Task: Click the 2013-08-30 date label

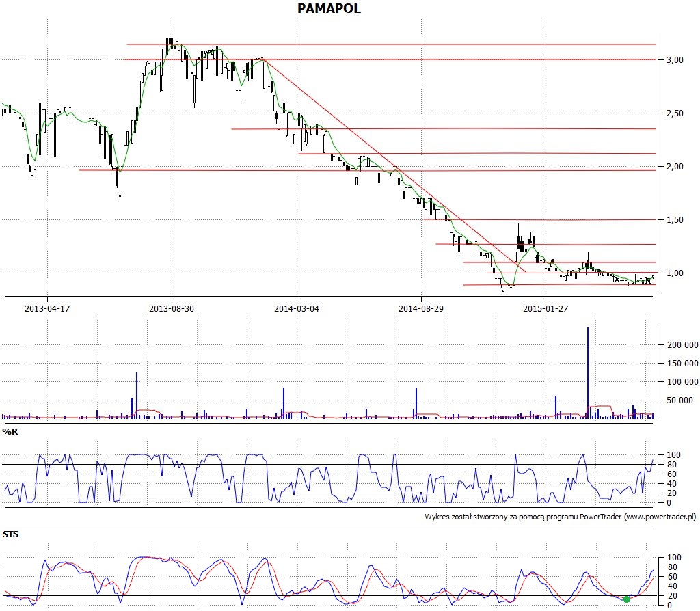Action: (x=172, y=308)
